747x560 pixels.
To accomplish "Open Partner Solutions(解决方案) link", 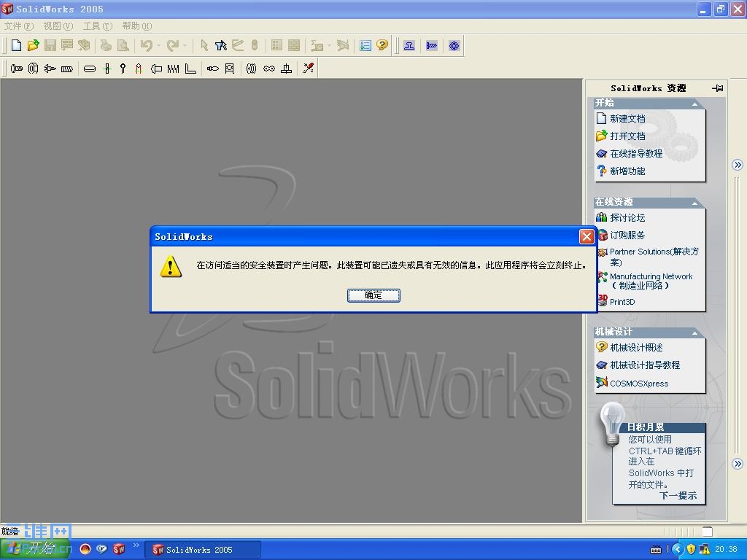I will (x=654, y=257).
